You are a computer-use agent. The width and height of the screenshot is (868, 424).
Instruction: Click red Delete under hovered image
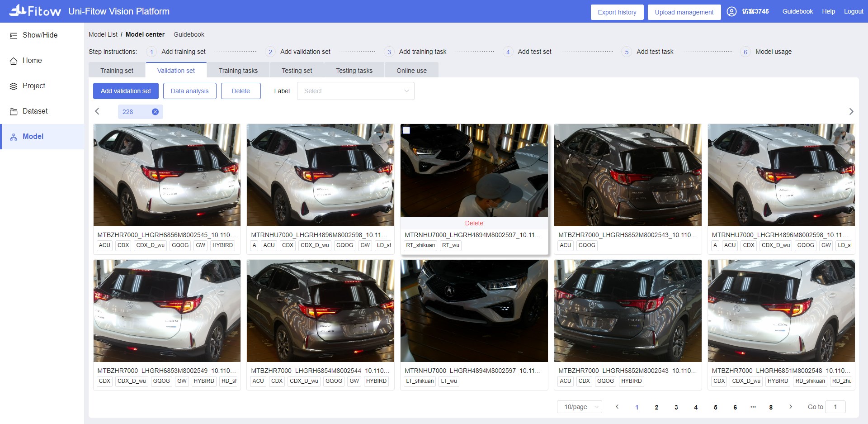(474, 223)
